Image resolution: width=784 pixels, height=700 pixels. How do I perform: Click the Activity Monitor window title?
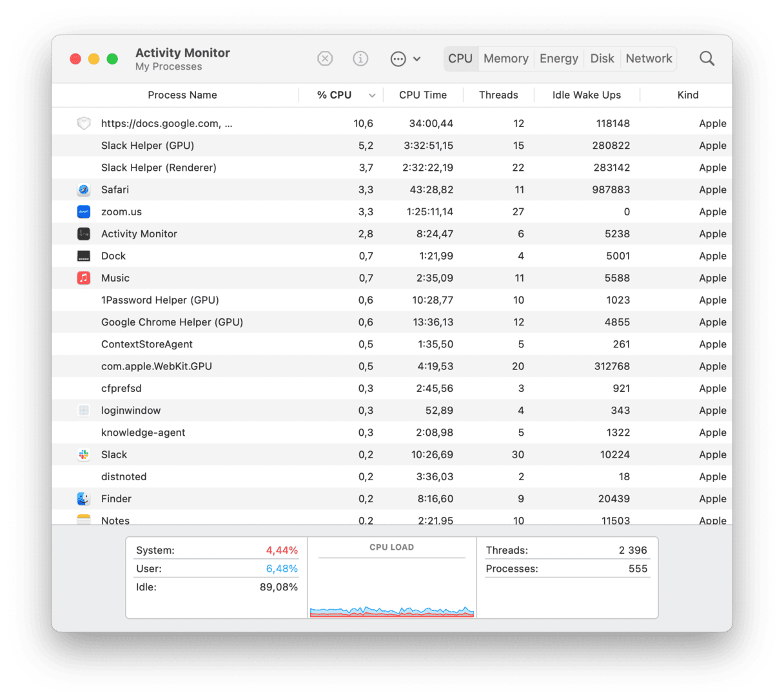tap(182, 53)
